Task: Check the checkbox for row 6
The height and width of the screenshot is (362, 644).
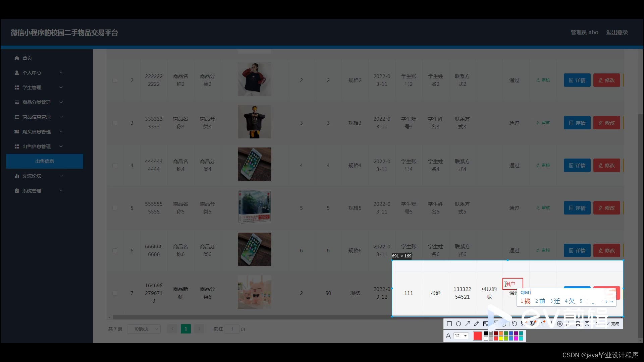Action: coord(115,251)
